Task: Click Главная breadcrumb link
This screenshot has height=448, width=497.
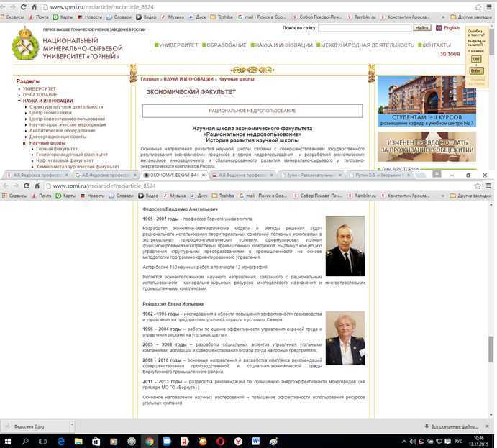Action: click(150, 79)
